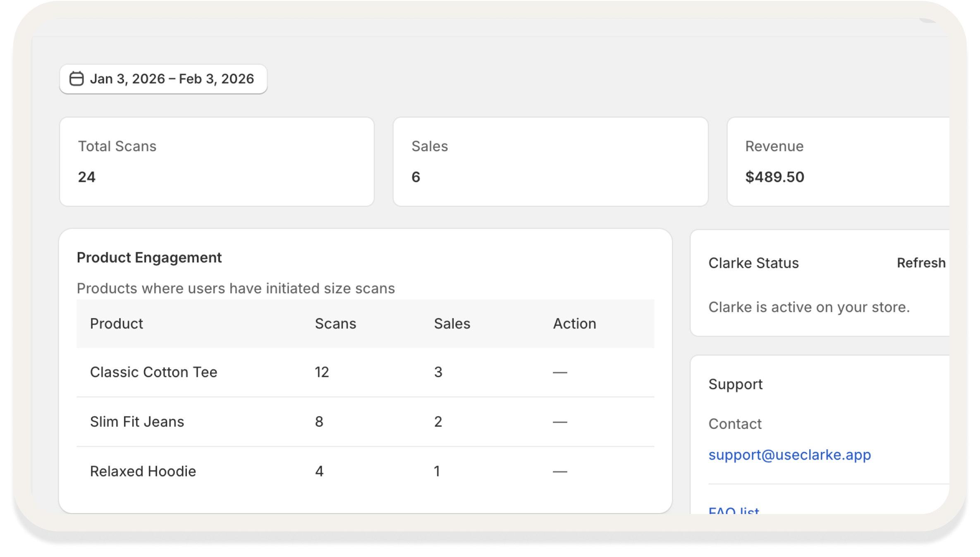The image size is (980, 557).
Task: Select the Classic Cotton Tee row
Action: (153, 372)
